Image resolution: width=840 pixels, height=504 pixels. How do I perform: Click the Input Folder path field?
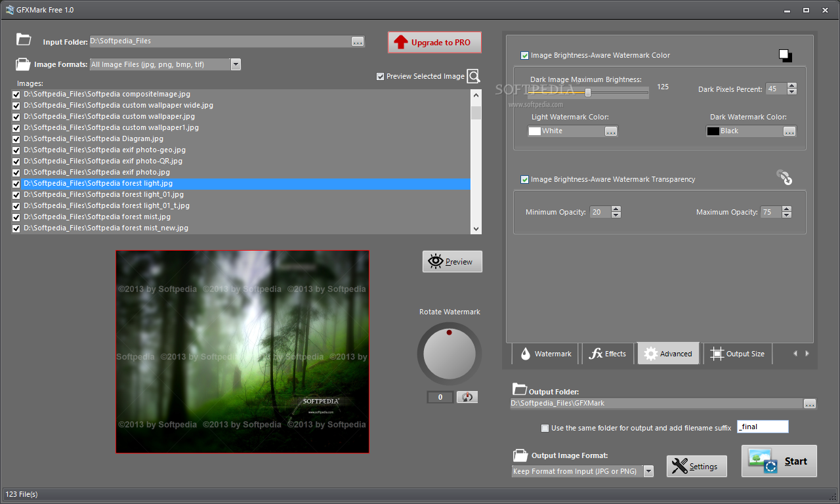tap(220, 41)
